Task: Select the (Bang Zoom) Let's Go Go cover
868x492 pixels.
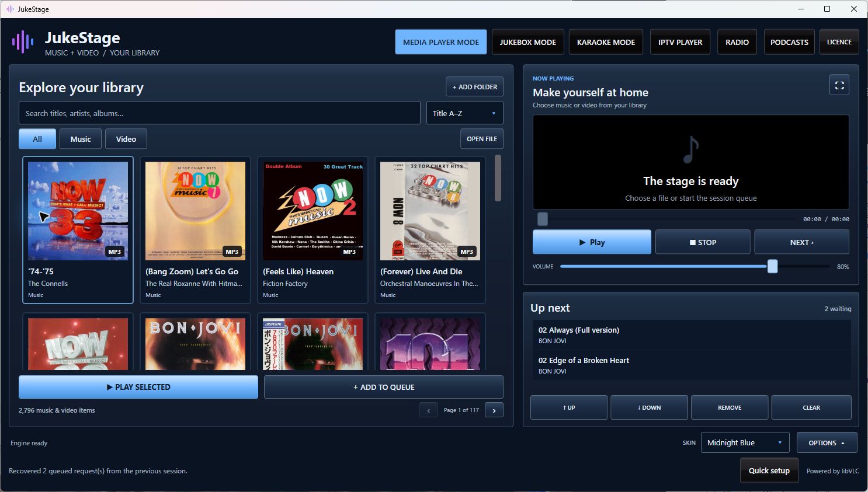Action: (195, 211)
